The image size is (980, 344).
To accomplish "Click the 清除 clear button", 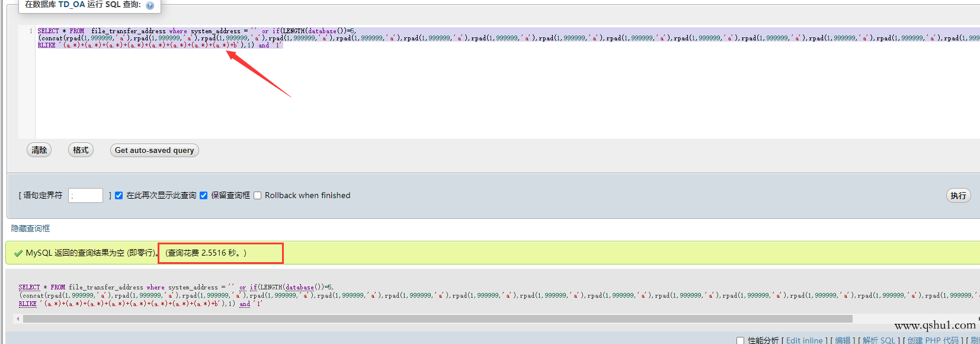I will 39,150.
